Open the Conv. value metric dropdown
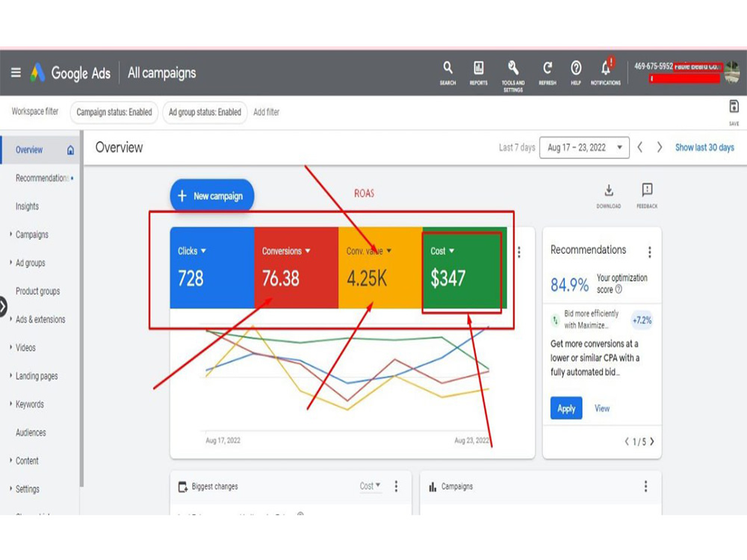This screenshot has width=747, height=560. (x=369, y=251)
